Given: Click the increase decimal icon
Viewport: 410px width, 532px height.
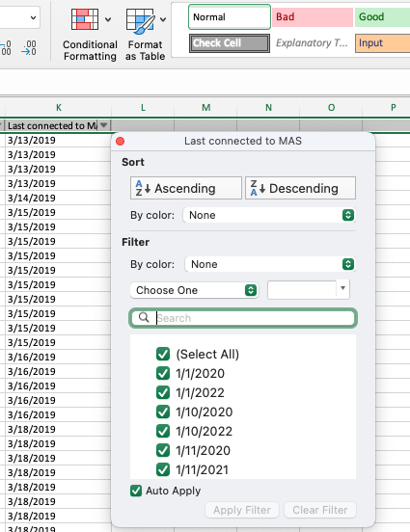Looking at the screenshot, I should pyautogui.click(x=6, y=48).
